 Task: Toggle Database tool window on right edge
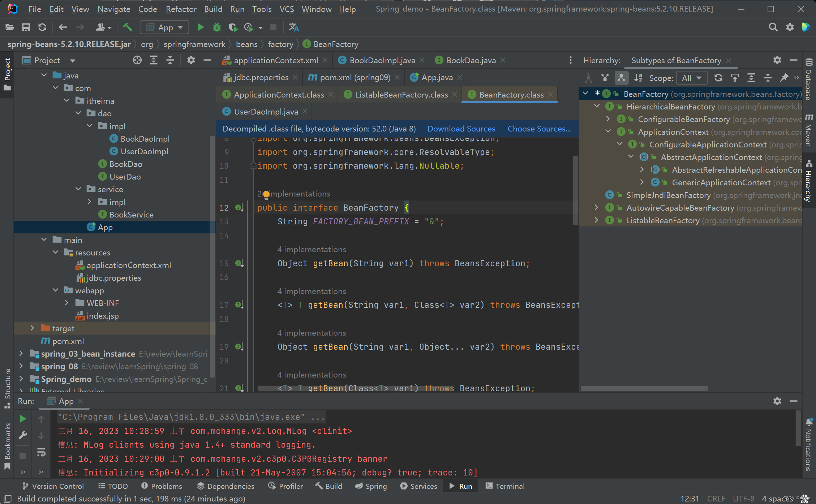(x=809, y=80)
